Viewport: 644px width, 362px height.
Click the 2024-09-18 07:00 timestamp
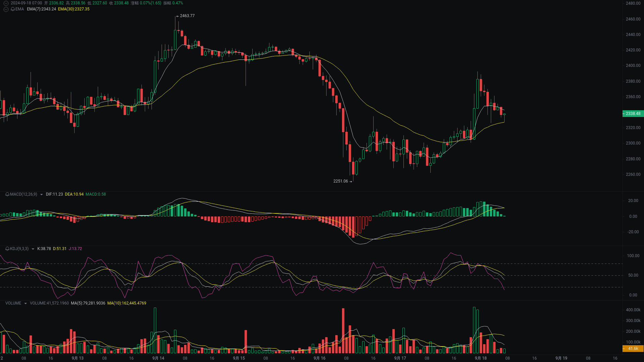[26, 3]
